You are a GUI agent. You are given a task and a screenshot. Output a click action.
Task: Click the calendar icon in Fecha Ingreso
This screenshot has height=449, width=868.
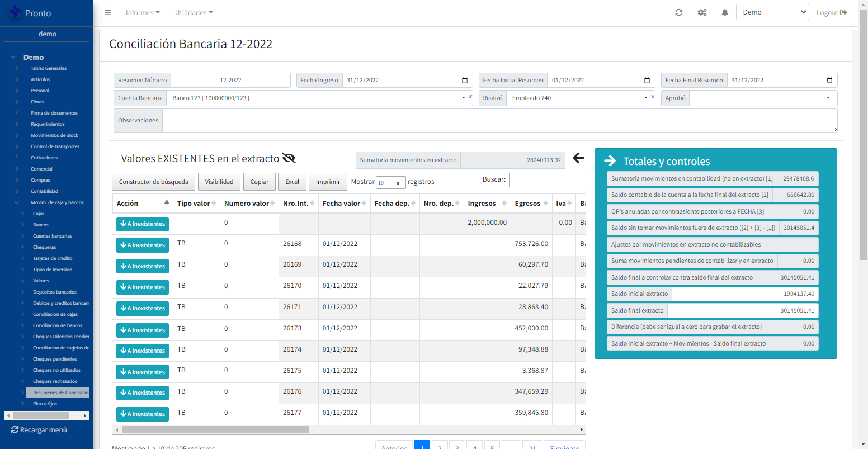pos(465,81)
